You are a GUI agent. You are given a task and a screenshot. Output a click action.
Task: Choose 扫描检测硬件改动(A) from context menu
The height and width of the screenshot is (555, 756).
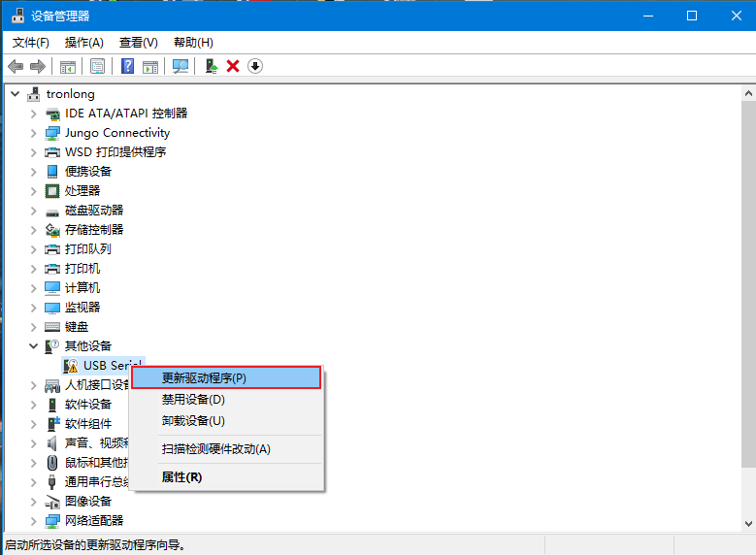(x=226, y=449)
